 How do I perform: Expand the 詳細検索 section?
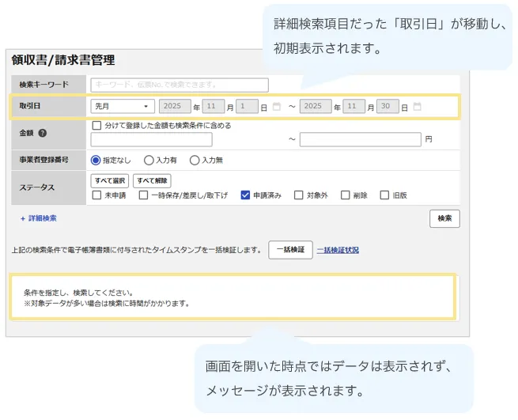(39, 218)
